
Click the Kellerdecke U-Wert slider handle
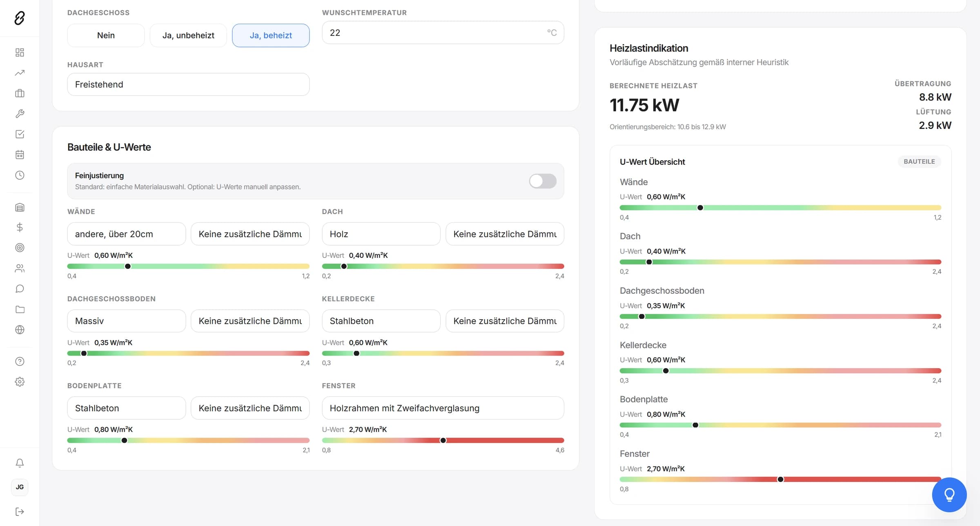point(356,353)
